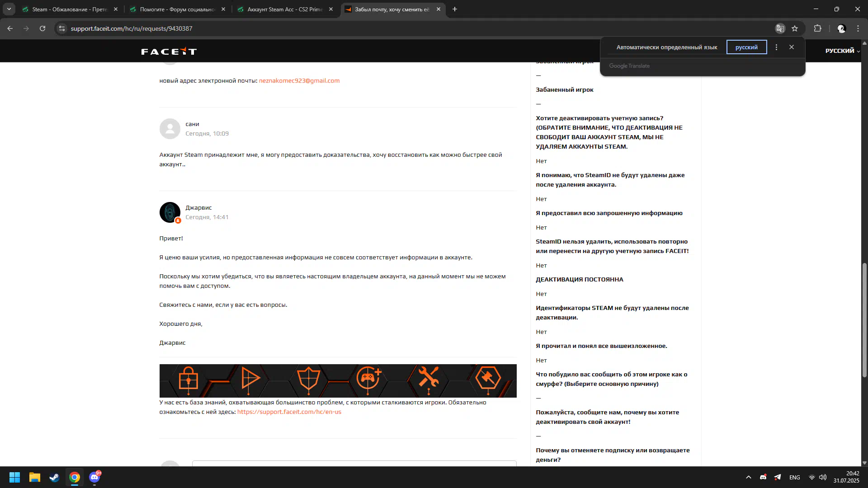
Task: Open the support.faceit.com/hc/en-us link
Action: click(x=289, y=412)
